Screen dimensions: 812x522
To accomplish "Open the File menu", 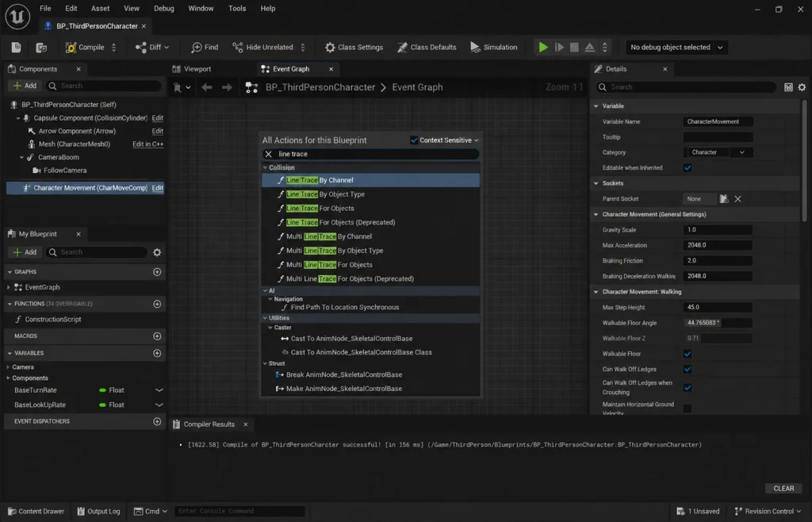I will click(x=45, y=8).
